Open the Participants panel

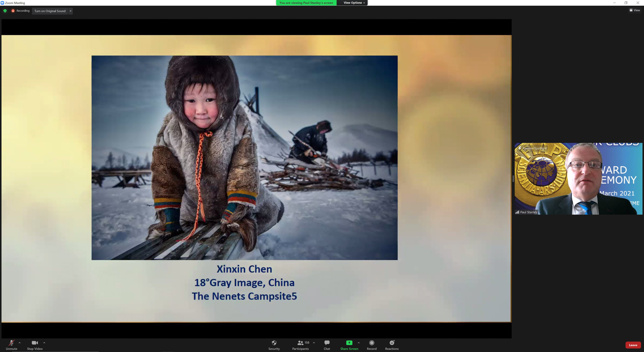pyautogui.click(x=300, y=345)
